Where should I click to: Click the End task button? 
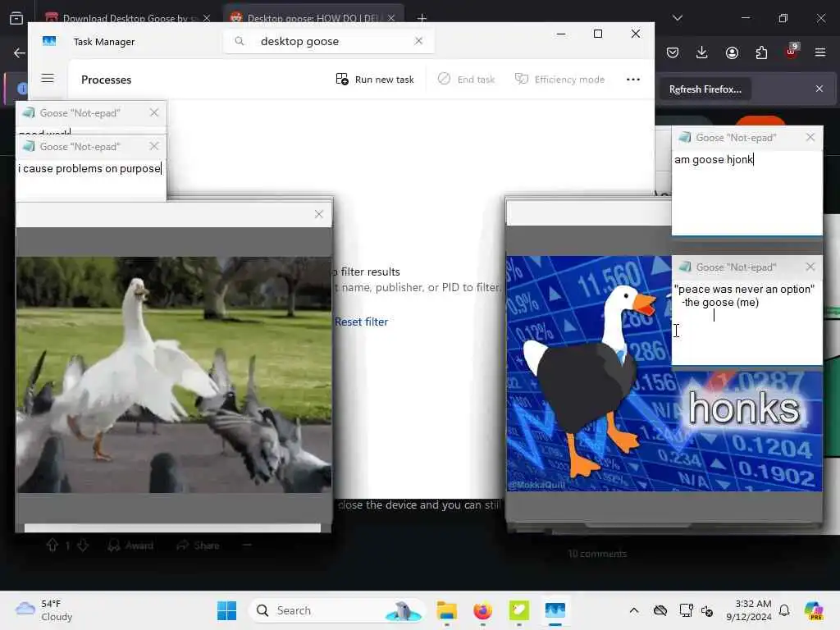point(466,80)
